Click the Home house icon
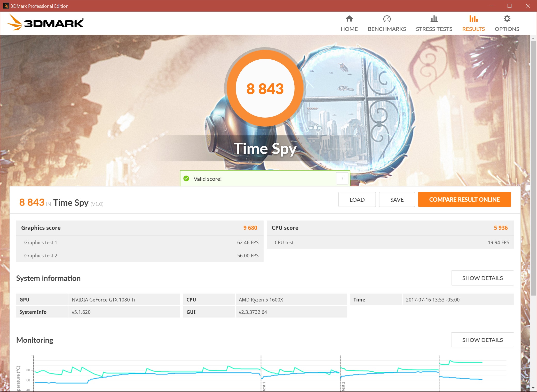Viewport: 537px width, 392px height. (x=349, y=19)
